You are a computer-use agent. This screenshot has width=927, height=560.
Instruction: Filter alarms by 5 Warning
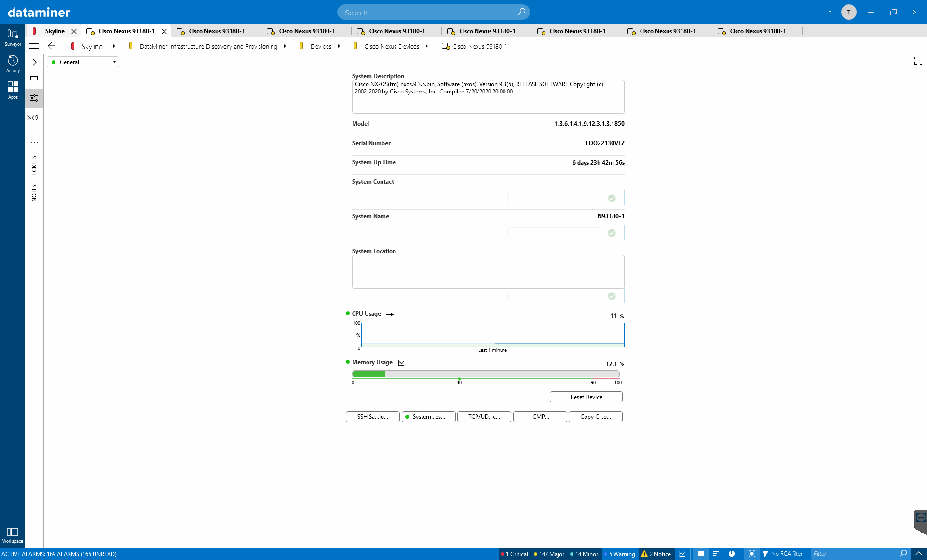point(620,554)
